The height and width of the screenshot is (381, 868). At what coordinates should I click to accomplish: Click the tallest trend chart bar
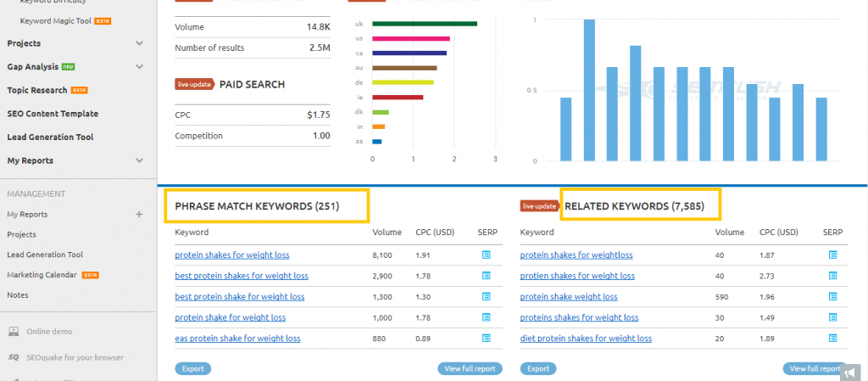[589, 90]
